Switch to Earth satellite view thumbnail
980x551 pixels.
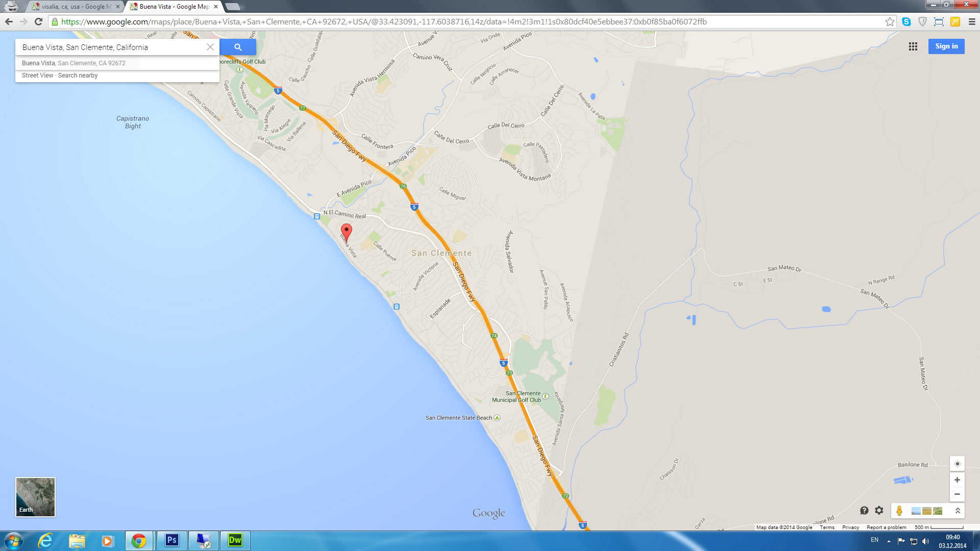pyautogui.click(x=35, y=497)
